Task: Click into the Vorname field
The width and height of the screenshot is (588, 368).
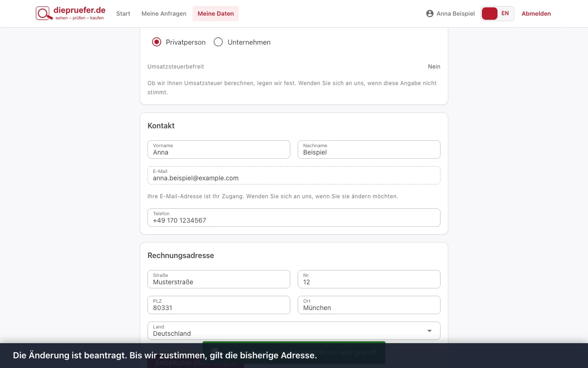Action: point(219,149)
